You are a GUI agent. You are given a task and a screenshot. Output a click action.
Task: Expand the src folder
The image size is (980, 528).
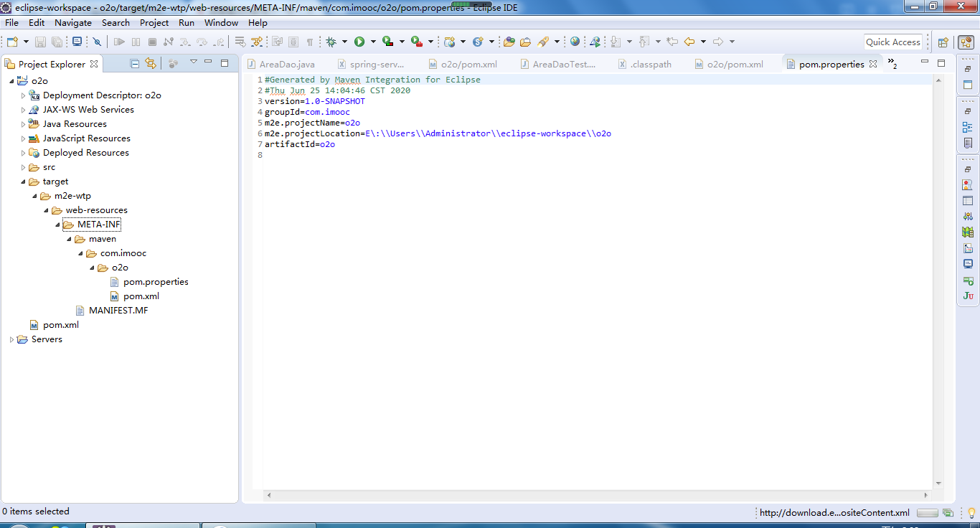coord(23,167)
